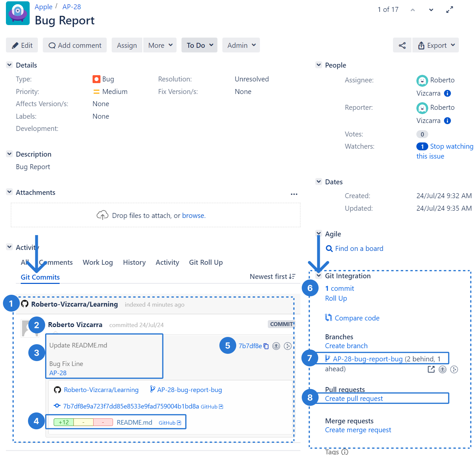Viewport: 476px width, 455px height.
Task: Open README.md on GitHub link
Action: tap(170, 423)
